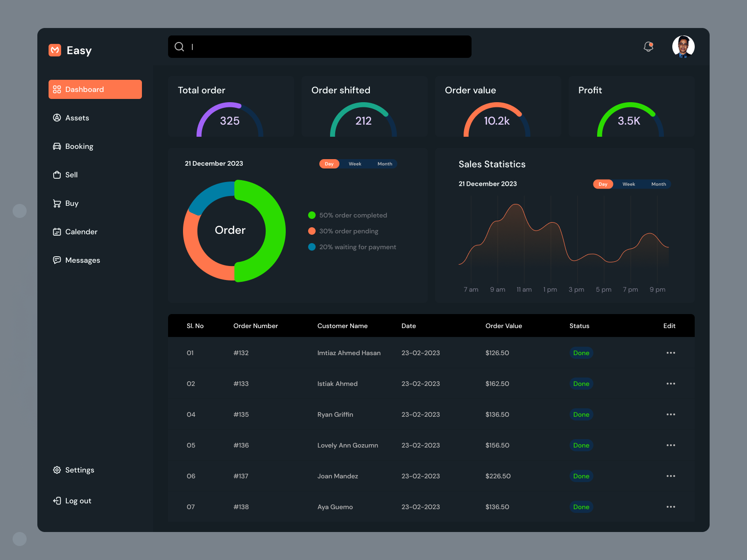The image size is (747, 560).
Task: Enable Month view for the order chart
Action: [385, 164]
